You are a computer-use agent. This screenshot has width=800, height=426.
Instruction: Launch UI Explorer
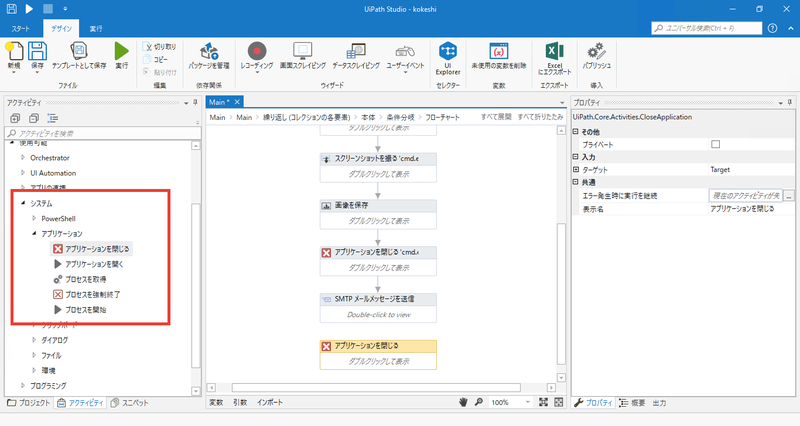448,52
